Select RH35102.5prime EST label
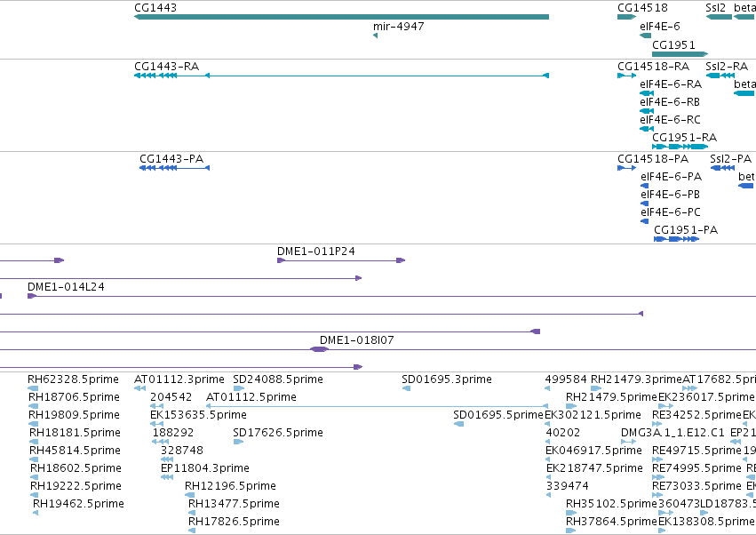 [612, 504]
